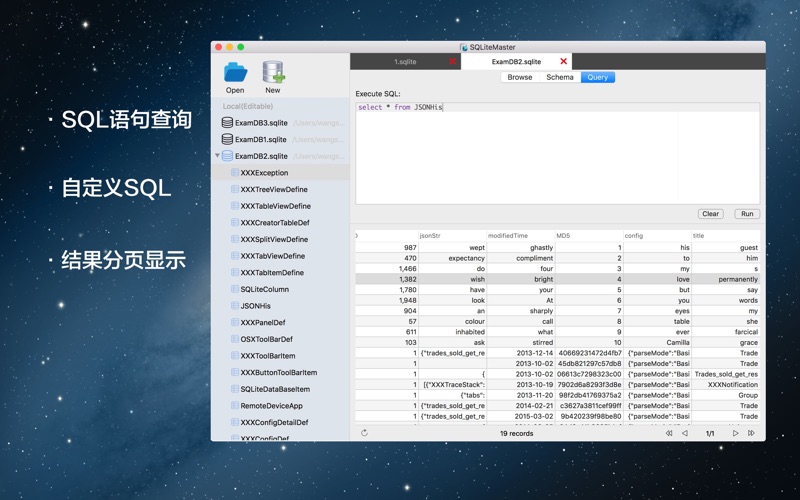Click the Run button

tap(747, 214)
